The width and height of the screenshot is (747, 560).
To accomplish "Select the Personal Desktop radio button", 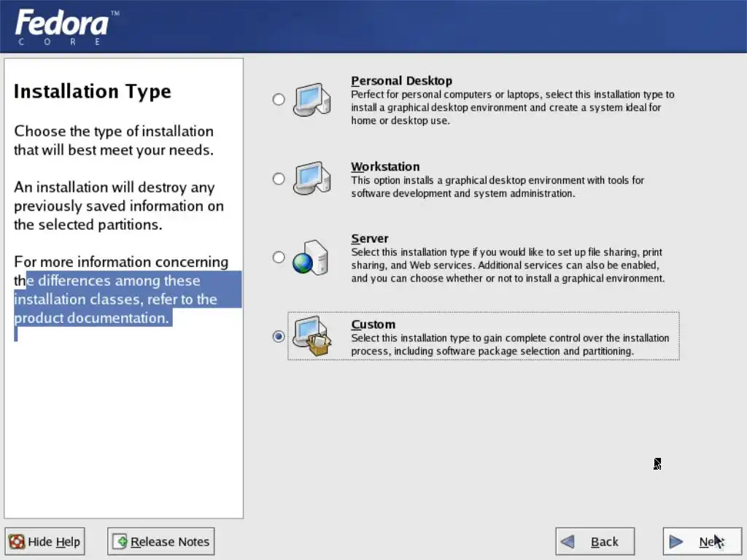I will point(279,99).
